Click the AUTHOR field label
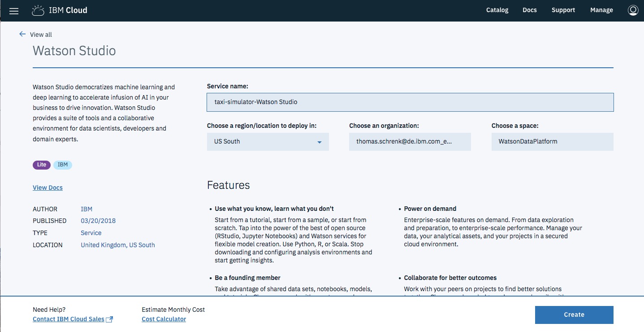Viewport: 644px width, 332px height. click(x=45, y=209)
